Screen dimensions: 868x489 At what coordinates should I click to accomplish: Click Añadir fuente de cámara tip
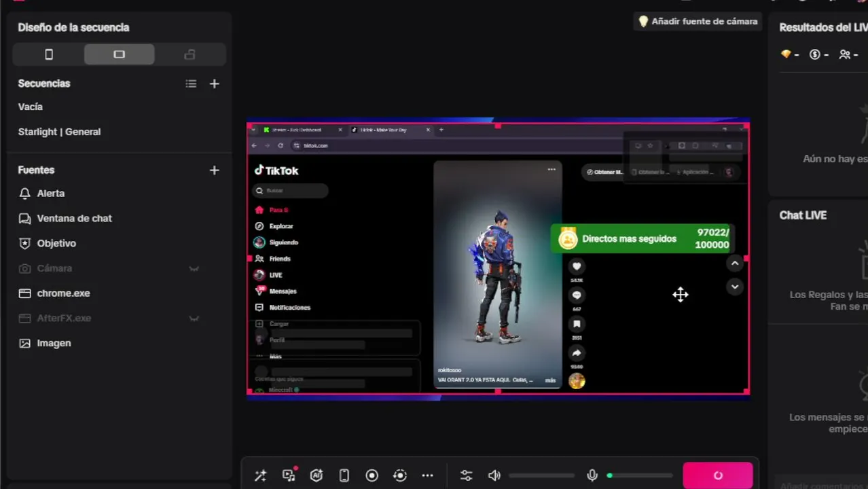[698, 22]
